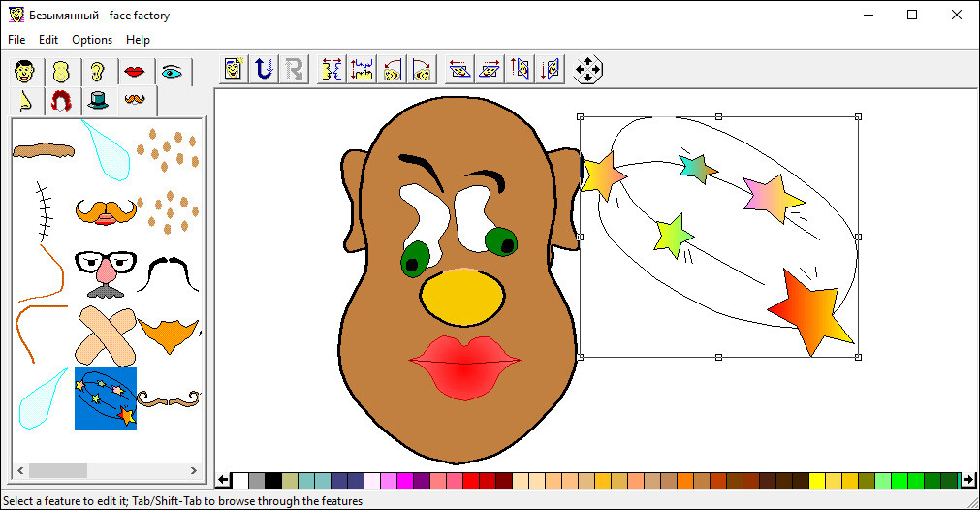Pick the black drooping mustache feature

point(167,273)
